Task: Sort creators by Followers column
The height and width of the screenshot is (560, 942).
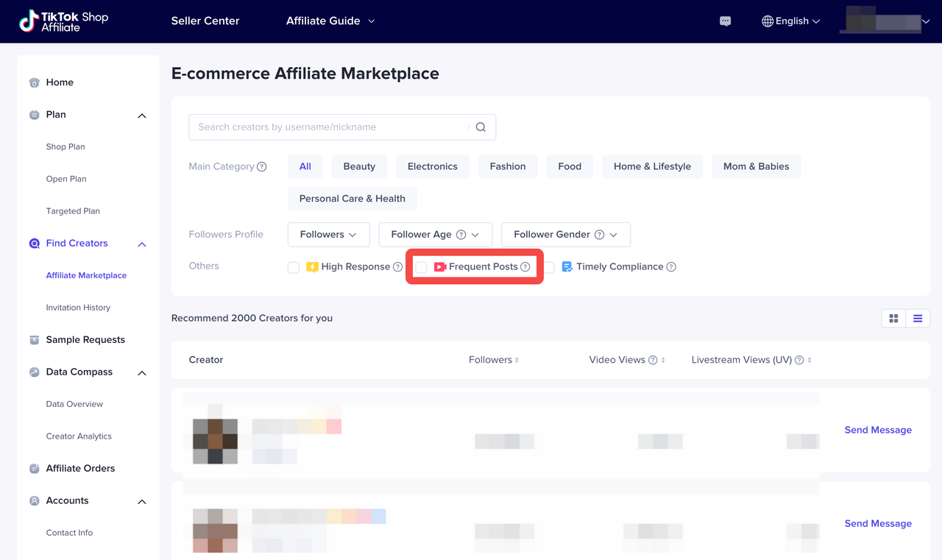Action: pos(493,360)
